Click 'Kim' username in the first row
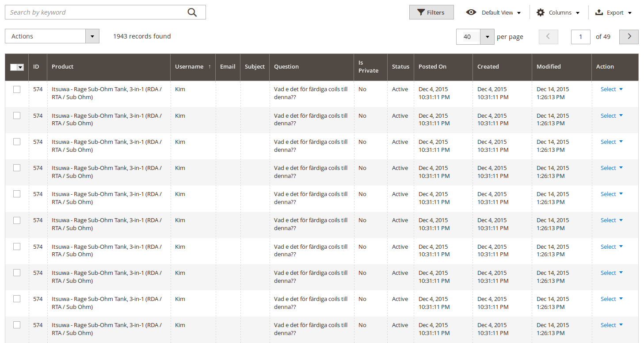 point(180,89)
